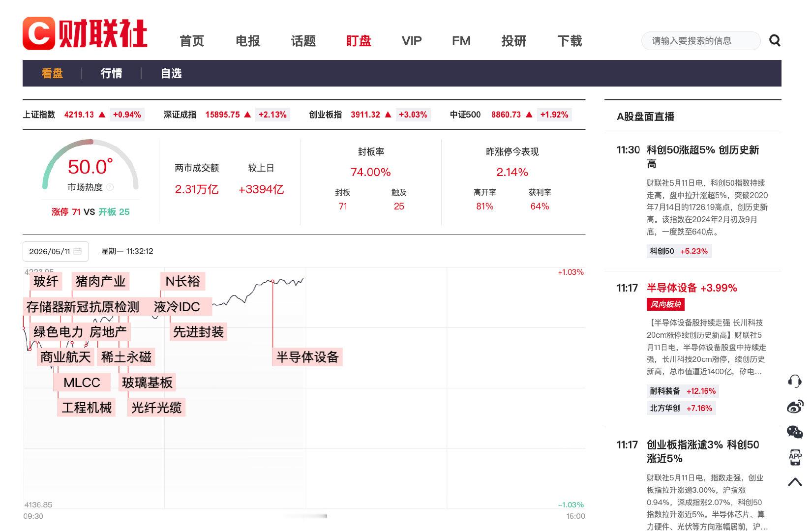Click the 两市成交额 2.31万亿 value
This screenshot has width=812, height=531.
197,189
